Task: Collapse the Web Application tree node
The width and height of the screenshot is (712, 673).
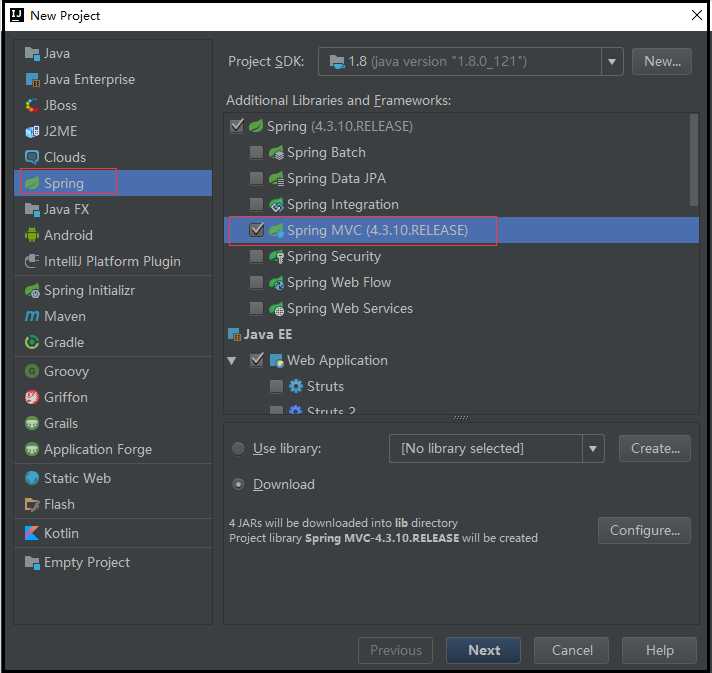Action: coord(232,361)
